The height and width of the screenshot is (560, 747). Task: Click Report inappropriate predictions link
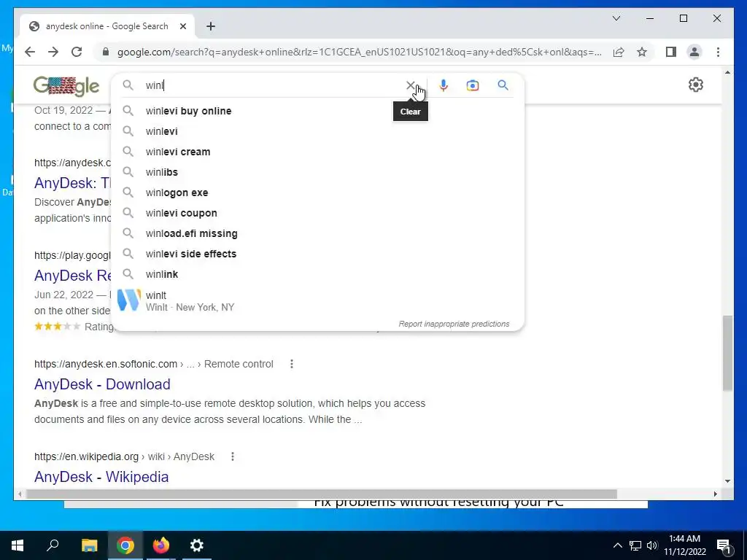tap(454, 324)
